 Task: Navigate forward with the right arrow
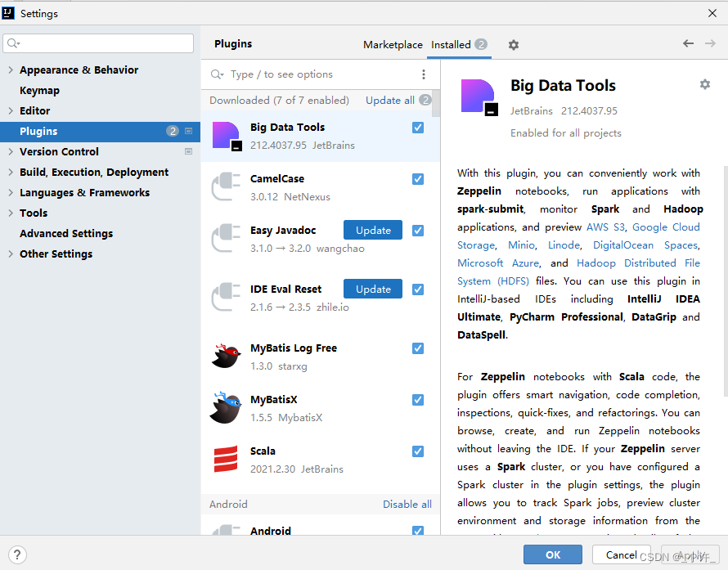tap(710, 43)
